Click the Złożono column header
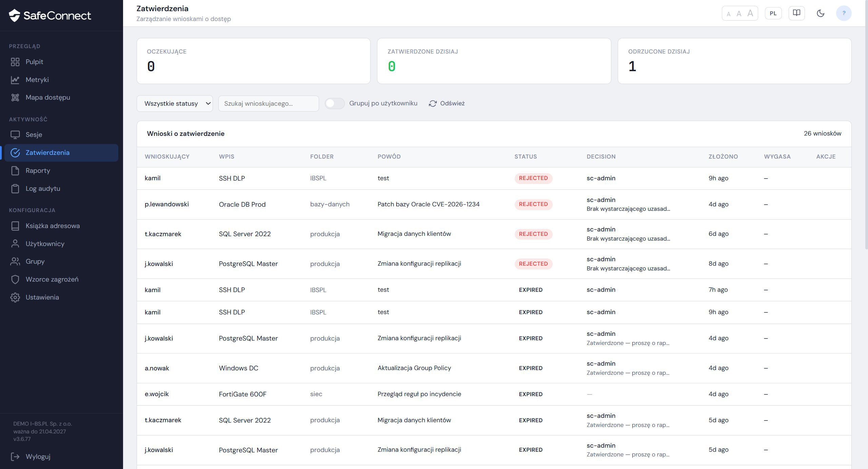The height and width of the screenshot is (469, 868). tap(723, 157)
